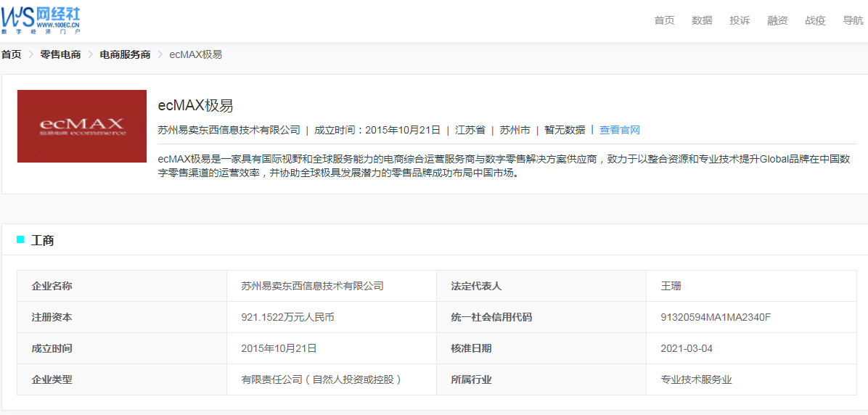The width and height of the screenshot is (868, 415).
Task: Click the 法定代表人 label cell
Action: [x=541, y=286]
